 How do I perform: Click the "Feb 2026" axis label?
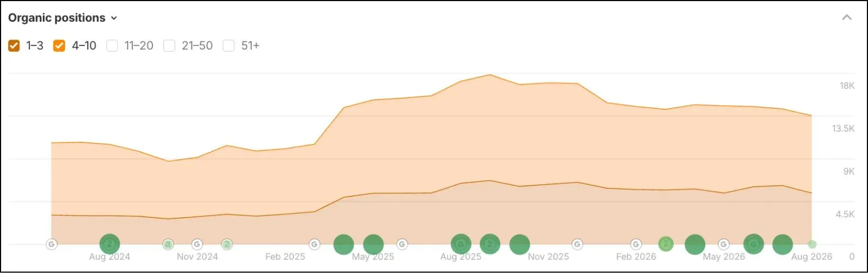point(636,257)
